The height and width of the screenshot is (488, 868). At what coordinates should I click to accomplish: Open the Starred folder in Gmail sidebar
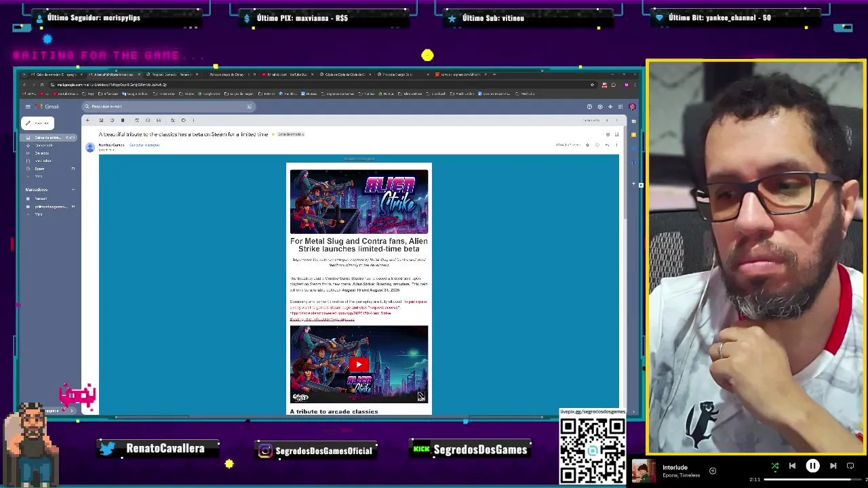click(x=44, y=145)
